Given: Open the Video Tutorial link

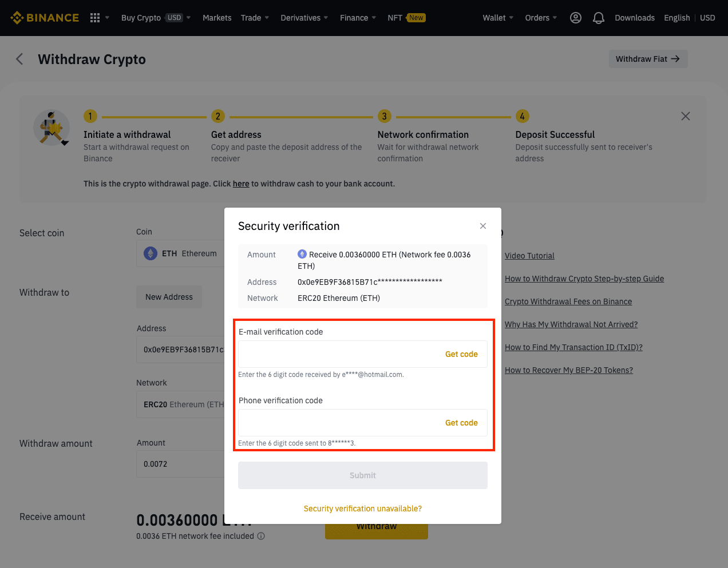Looking at the screenshot, I should [x=529, y=256].
